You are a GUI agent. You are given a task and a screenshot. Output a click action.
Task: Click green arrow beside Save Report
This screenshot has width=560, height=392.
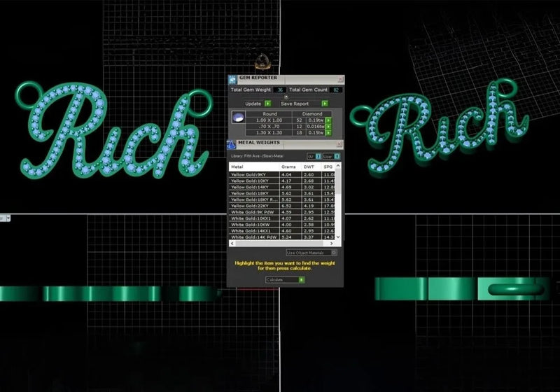[324, 104]
